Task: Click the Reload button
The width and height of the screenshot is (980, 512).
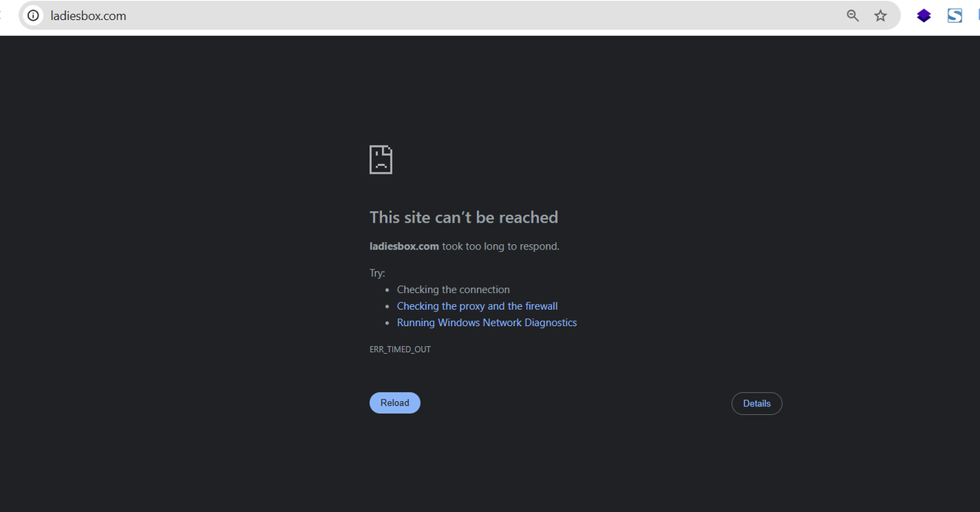Action: (395, 403)
